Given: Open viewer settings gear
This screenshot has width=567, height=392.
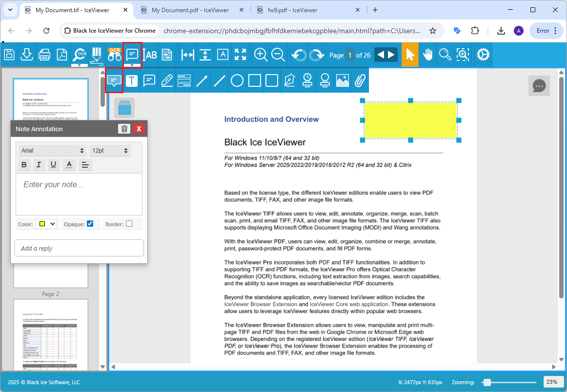Looking at the screenshot, I should (483, 55).
